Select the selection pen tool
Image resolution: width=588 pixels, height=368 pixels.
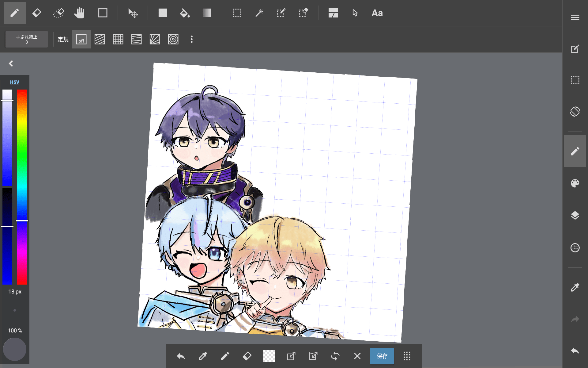[x=281, y=13]
